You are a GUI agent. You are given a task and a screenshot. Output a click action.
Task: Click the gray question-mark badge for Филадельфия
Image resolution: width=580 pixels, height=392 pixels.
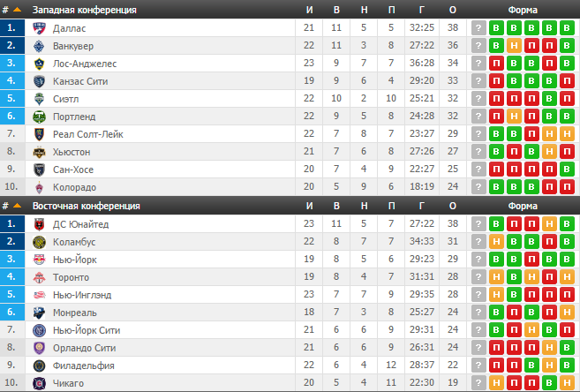tap(478, 366)
